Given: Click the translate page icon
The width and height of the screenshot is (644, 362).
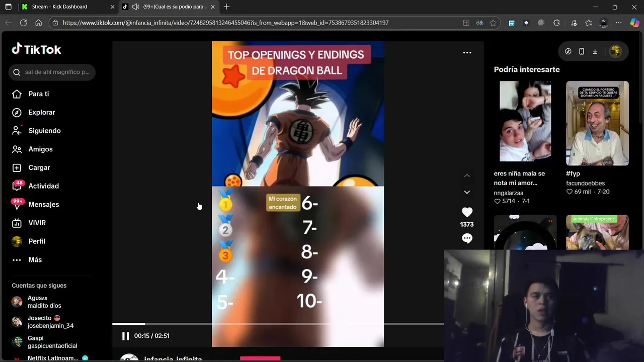Looking at the screenshot, I should [x=479, y=23].
